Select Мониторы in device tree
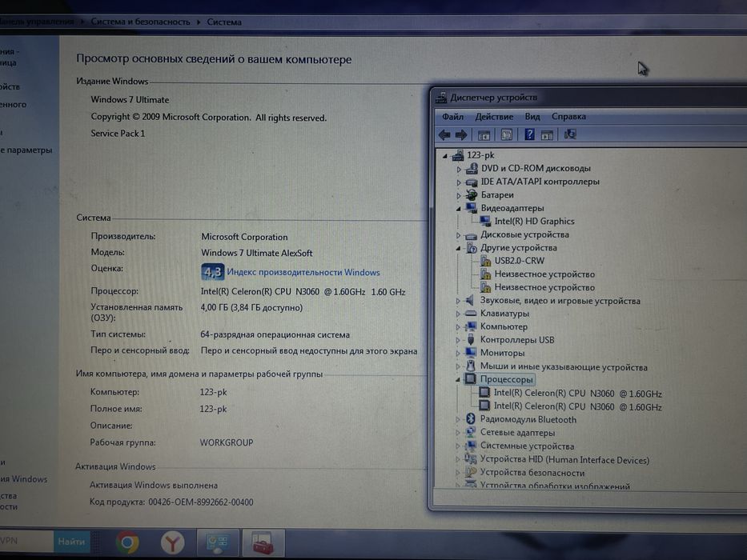 pos(502,353)
